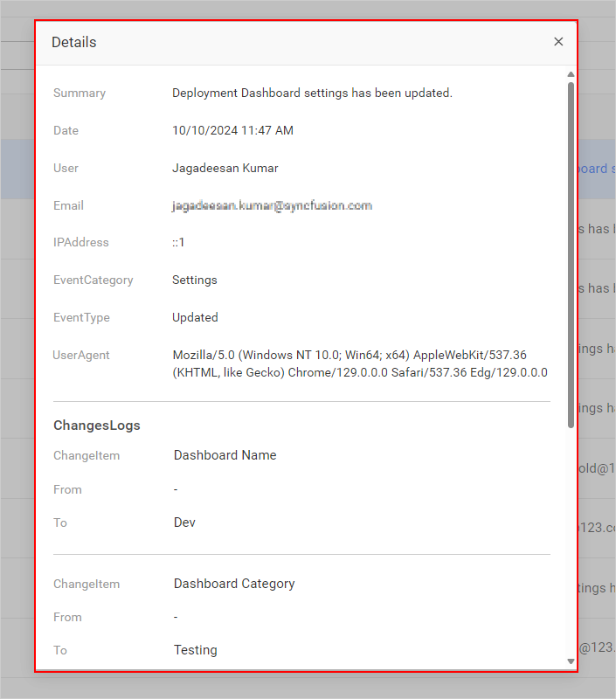Click the User field label
This screenshot has width=616, height=699.
[x=66, y=168]
